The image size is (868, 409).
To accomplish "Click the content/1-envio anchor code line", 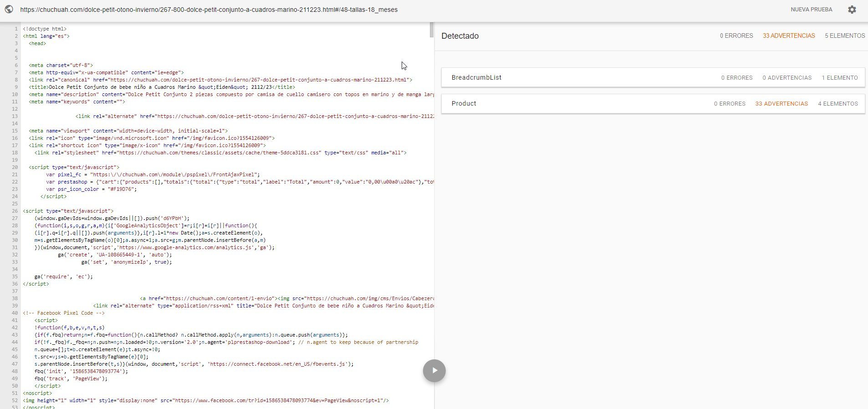I will pyautogui.click(x=287, y=298).
